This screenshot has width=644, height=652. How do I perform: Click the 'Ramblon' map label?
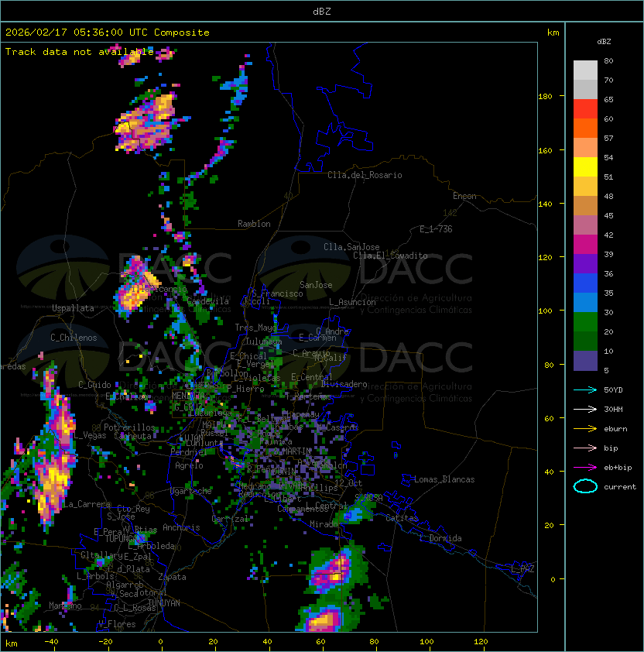(x=254, y=224)
